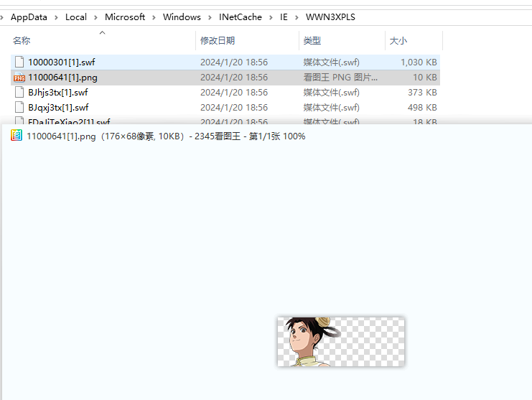Click the 2345看图王 app icon in title
This screenshot has width=532, height=400.
click(17, 136)
